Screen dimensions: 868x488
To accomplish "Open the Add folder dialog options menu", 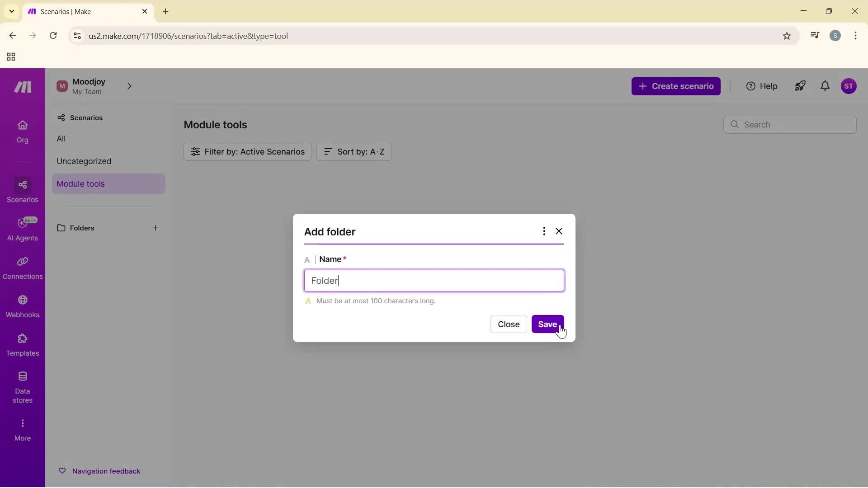I will tap(544, 231).
